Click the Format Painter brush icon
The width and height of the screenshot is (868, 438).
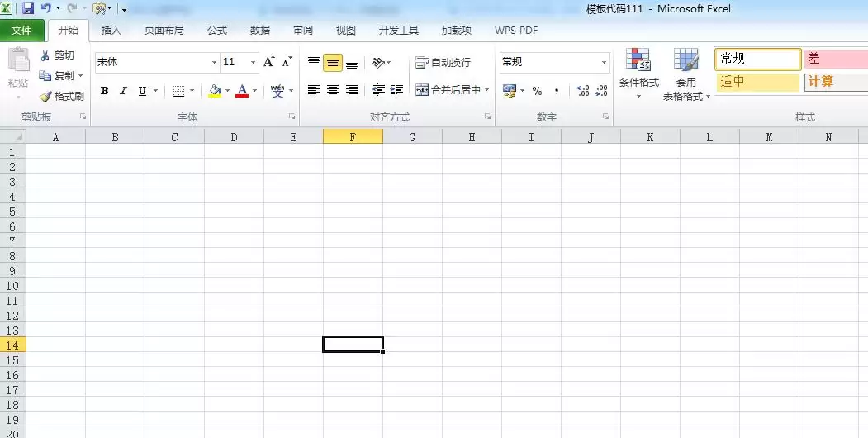point(45,97)
